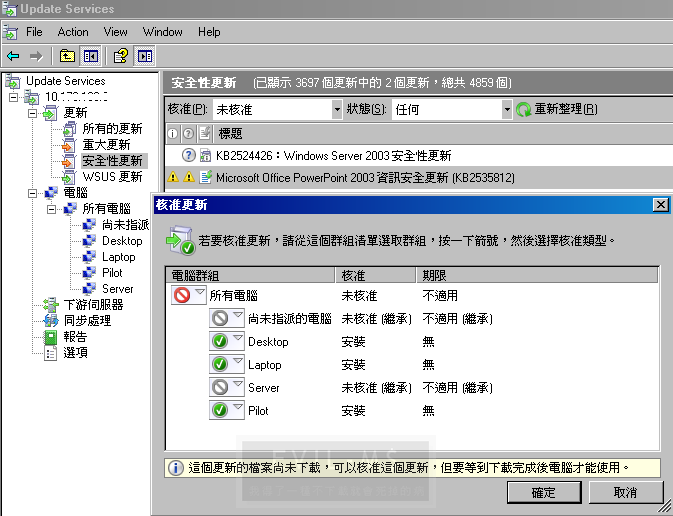Cancel the dialog with 取消

[625, 492]
